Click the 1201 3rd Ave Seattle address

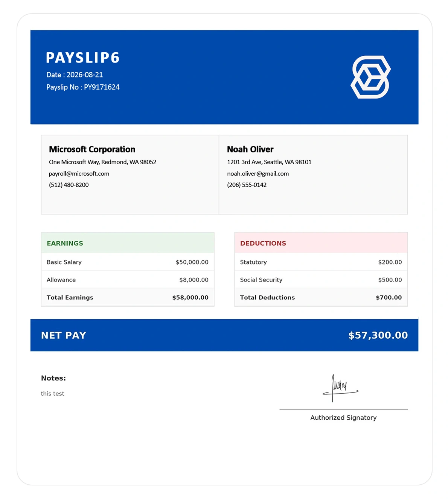click(x=269, y=162)
